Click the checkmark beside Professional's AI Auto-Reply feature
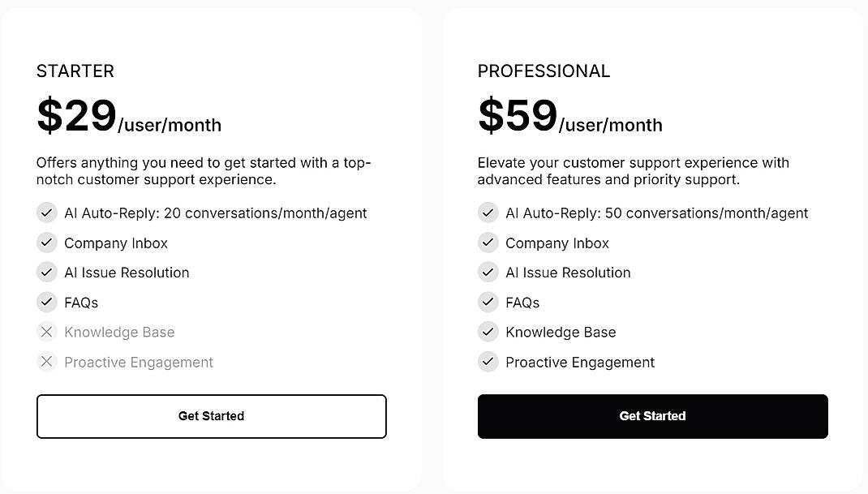 [488, 213]
